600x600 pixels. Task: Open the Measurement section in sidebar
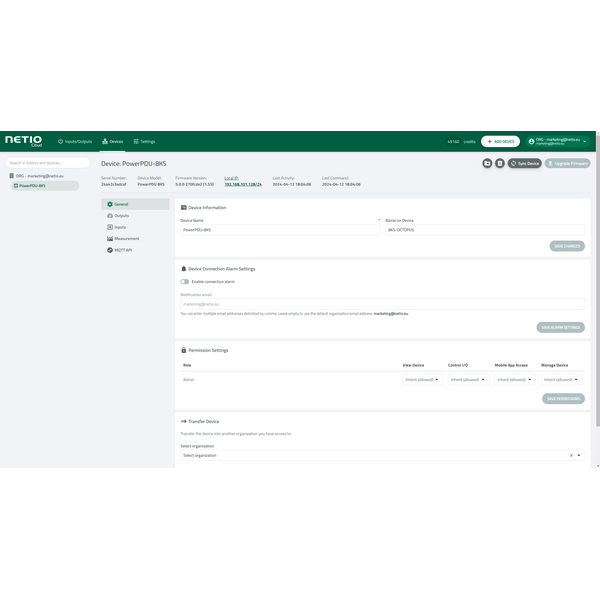tap(126, 238)
